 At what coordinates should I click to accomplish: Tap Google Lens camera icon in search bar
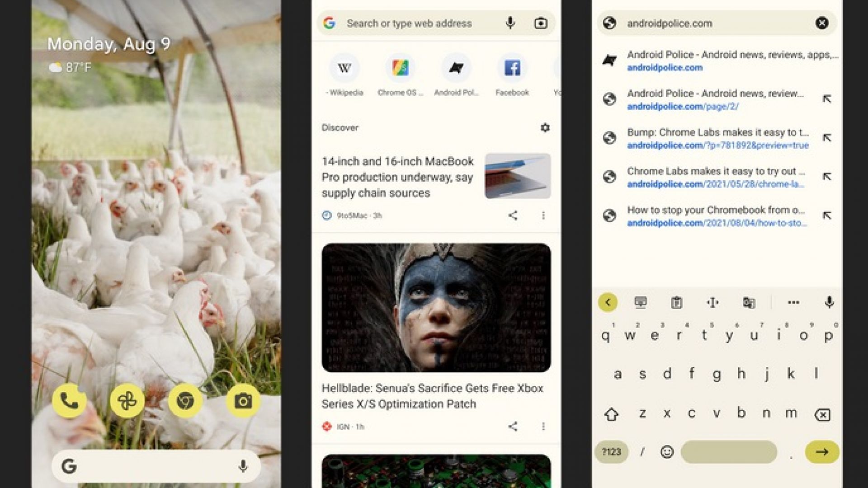[541, 23]
